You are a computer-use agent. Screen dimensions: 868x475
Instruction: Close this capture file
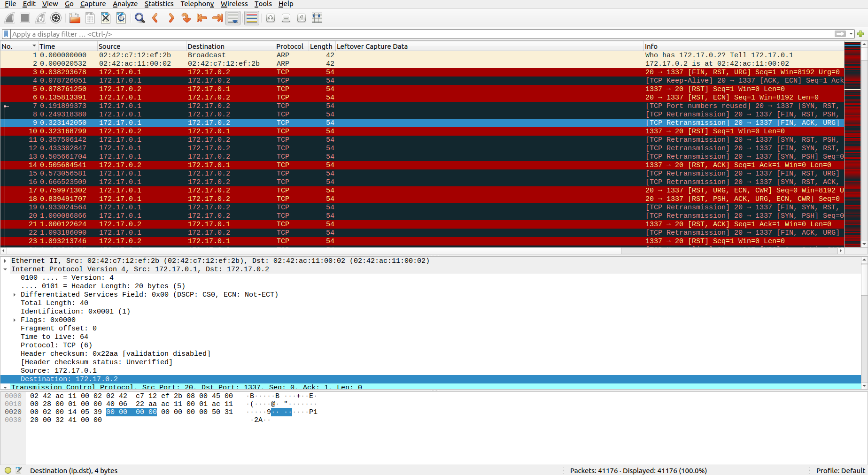106,18
